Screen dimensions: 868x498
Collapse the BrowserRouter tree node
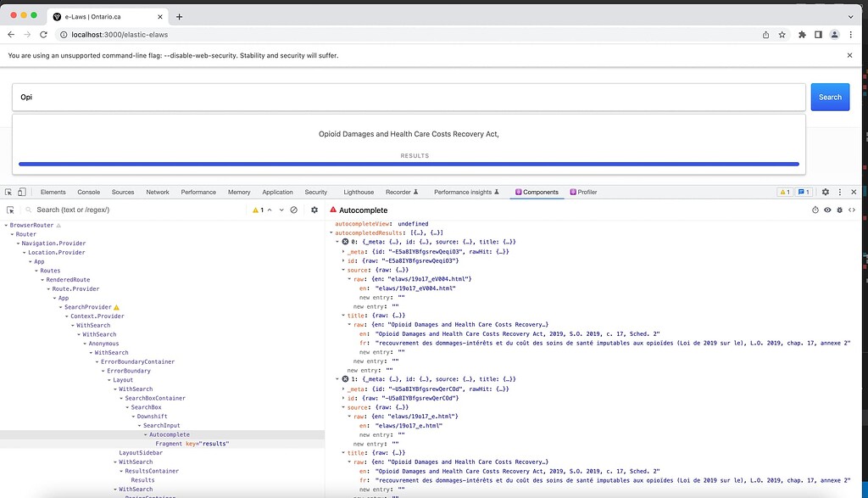4,224
